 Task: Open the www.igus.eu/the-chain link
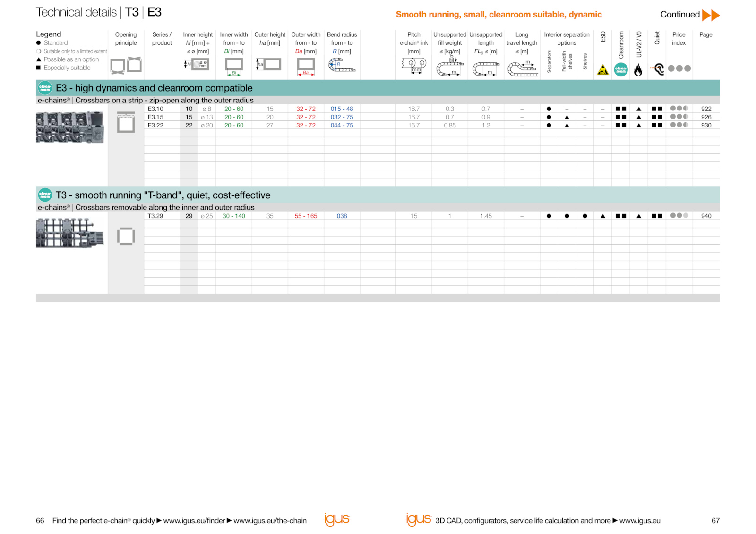click(270, 521)
